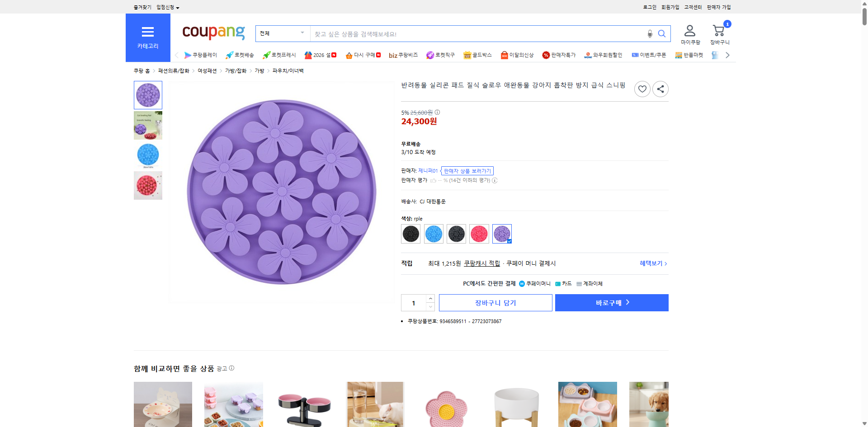
Task: Open the 골드박스 menu item
Action: (476, 55)
